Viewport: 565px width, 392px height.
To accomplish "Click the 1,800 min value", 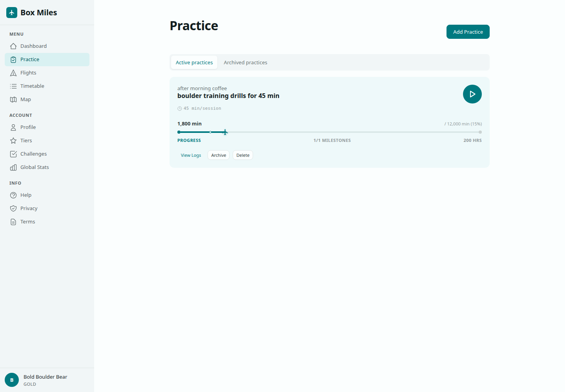I will click(190, 123).
